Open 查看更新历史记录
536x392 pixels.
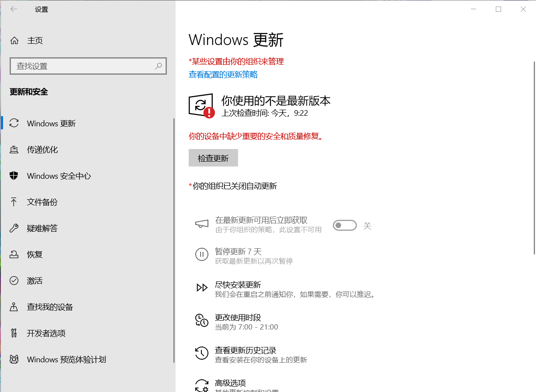(x=246, y=350)
